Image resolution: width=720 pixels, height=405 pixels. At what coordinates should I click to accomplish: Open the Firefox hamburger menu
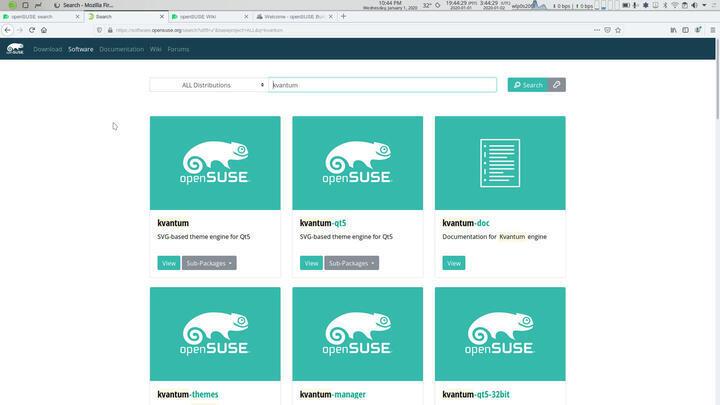[713, 30]
